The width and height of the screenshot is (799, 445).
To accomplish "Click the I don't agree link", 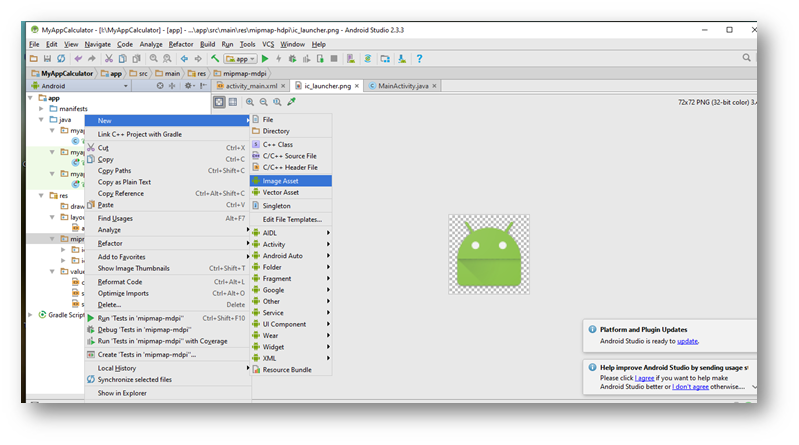I will coord(690,386).
